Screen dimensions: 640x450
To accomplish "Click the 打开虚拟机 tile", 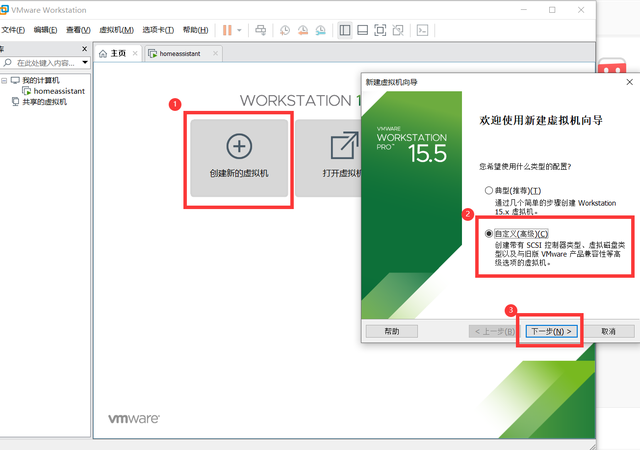I will click(x=328, y=158).
